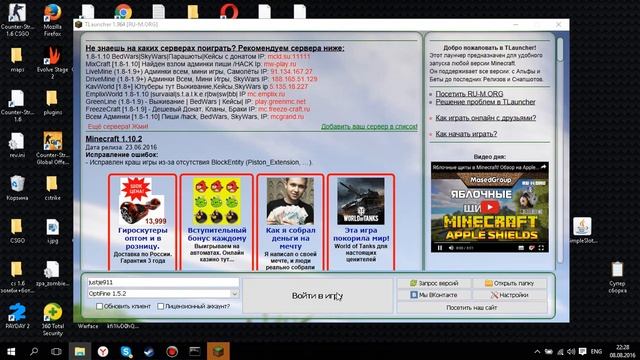Click the Войти в игру button
The image size is (640, 360).
click(x=318, y=296)
